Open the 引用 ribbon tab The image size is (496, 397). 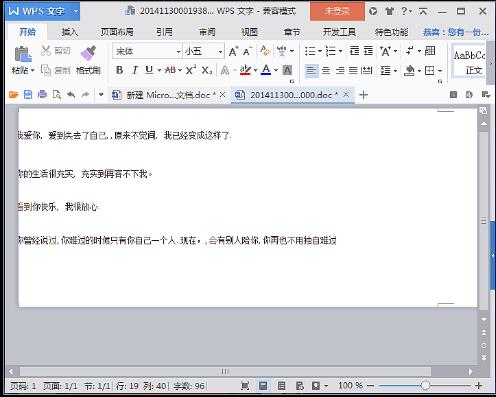point(165,32)
